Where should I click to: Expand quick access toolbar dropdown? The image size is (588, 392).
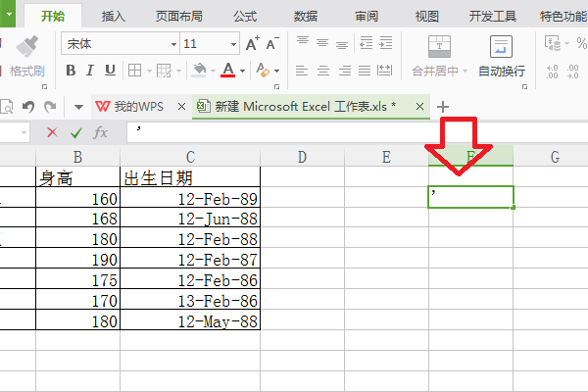click(x=78, y=107)
